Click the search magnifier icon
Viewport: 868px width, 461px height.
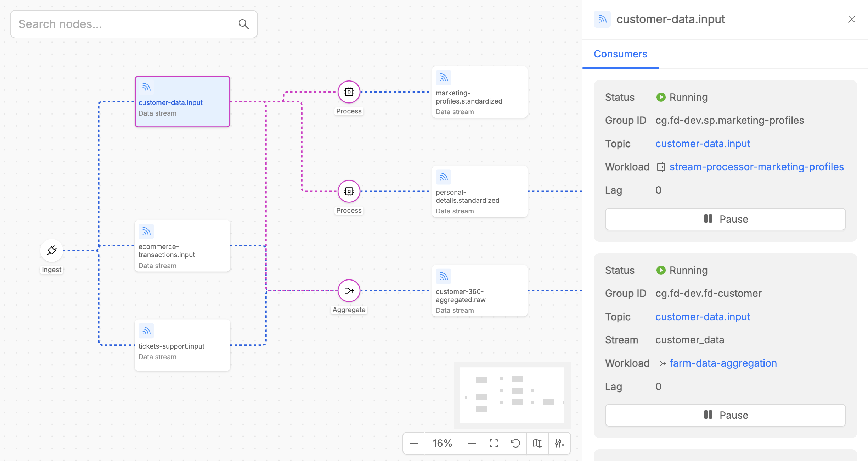[x=243, y=24]
